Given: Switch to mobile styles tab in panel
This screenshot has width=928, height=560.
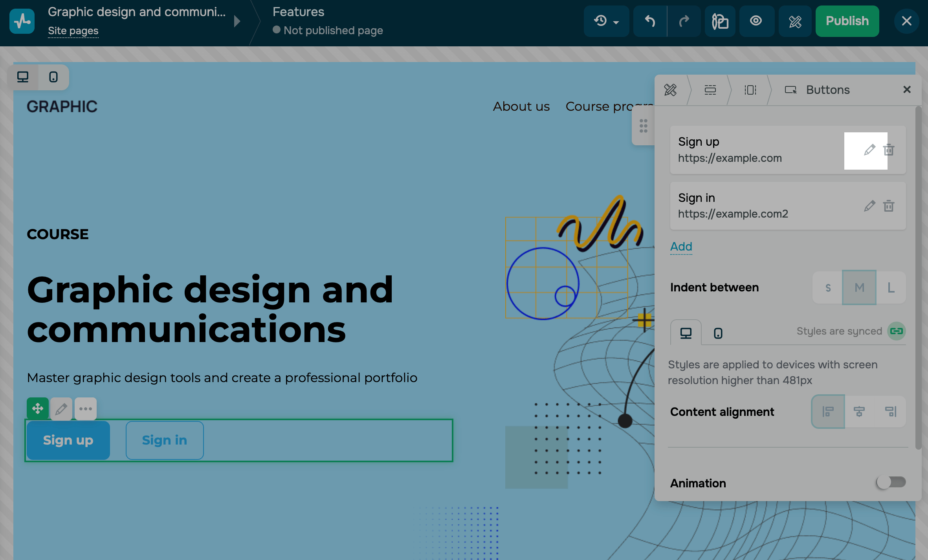Looking at the screenshot, I should (x=718, y=333).
